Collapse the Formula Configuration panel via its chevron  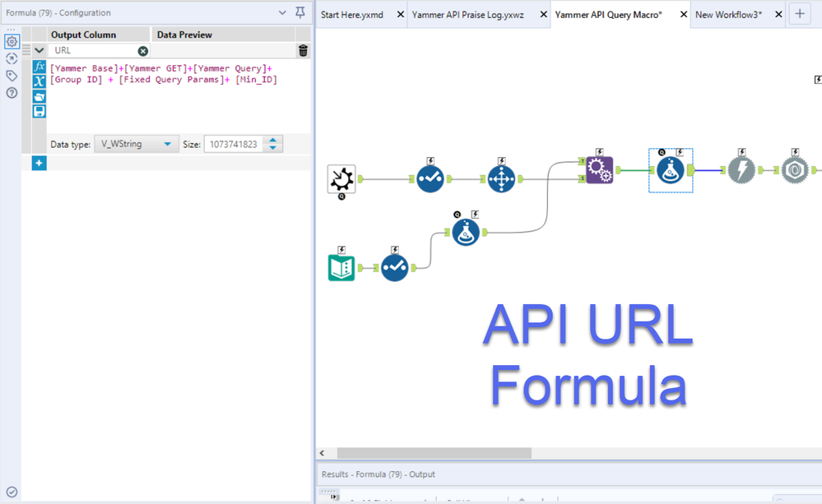coord(283,12)
